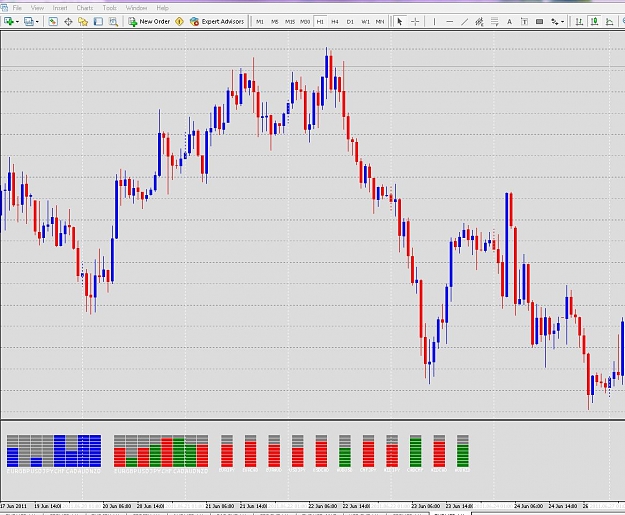
Task: Click the 20 Jun 06:00 time axis label
Action: [117, 506]
